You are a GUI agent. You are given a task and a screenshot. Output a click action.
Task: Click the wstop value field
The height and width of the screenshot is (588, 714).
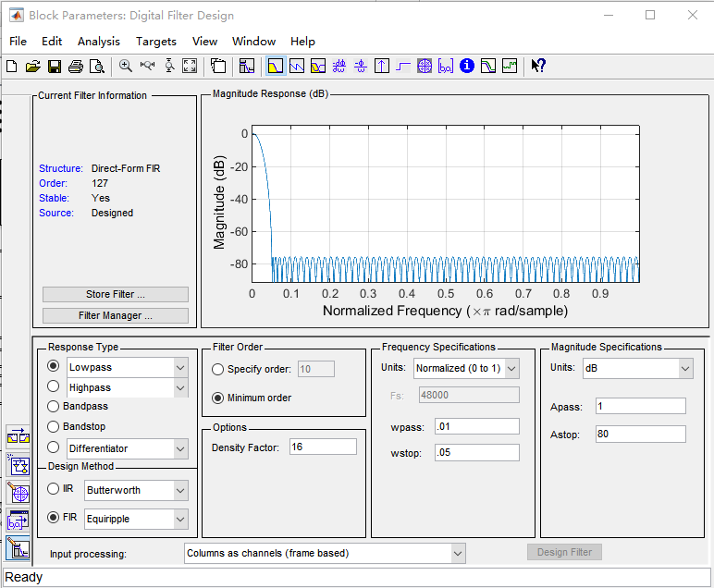(x=477, y=452)
